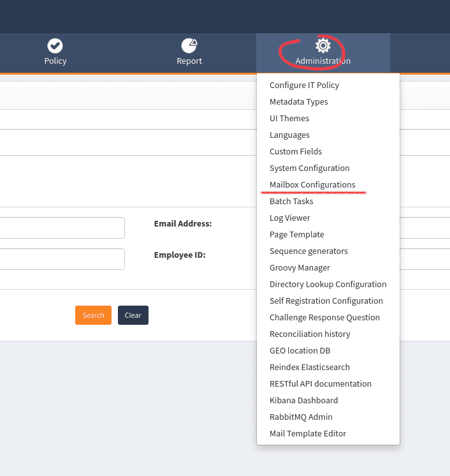Open Mailbox Configurations from the menu
This screenshot has width=450, height=476.
[312, 185]
